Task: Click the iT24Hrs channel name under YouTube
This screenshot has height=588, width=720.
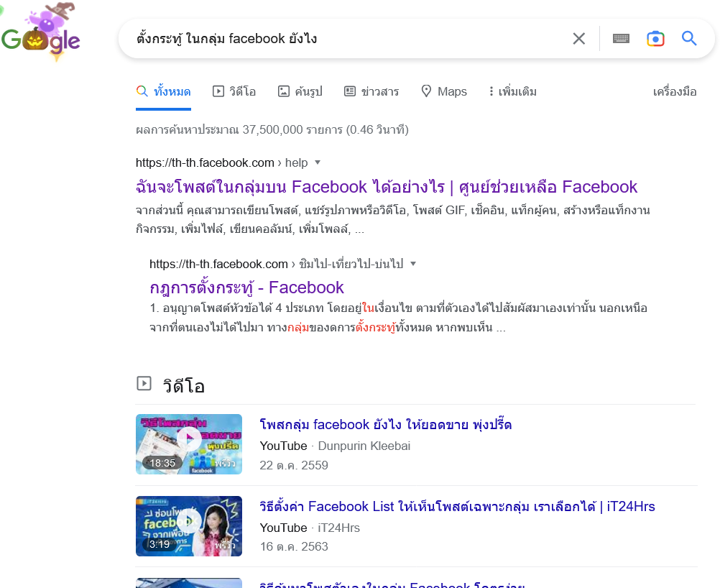Action: (x=339, y=528)
